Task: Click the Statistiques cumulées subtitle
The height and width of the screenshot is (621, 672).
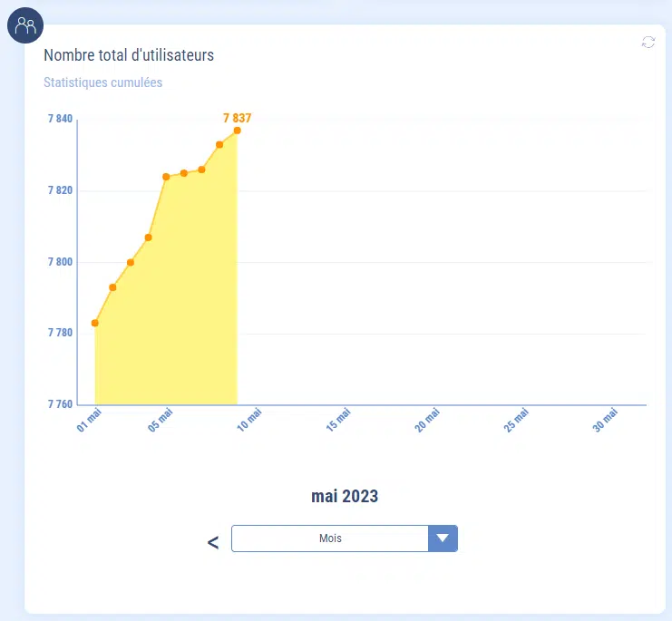Action: [102, 82]
